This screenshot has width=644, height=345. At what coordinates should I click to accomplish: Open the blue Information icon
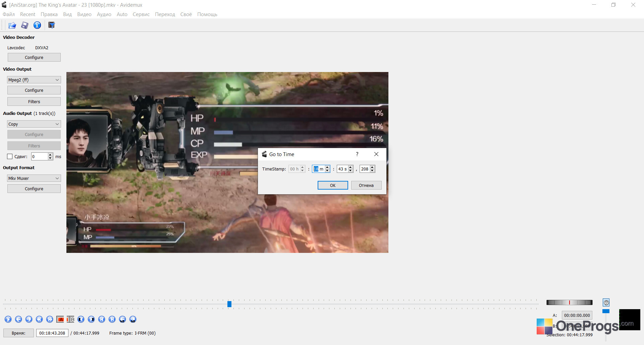[37, 25]
